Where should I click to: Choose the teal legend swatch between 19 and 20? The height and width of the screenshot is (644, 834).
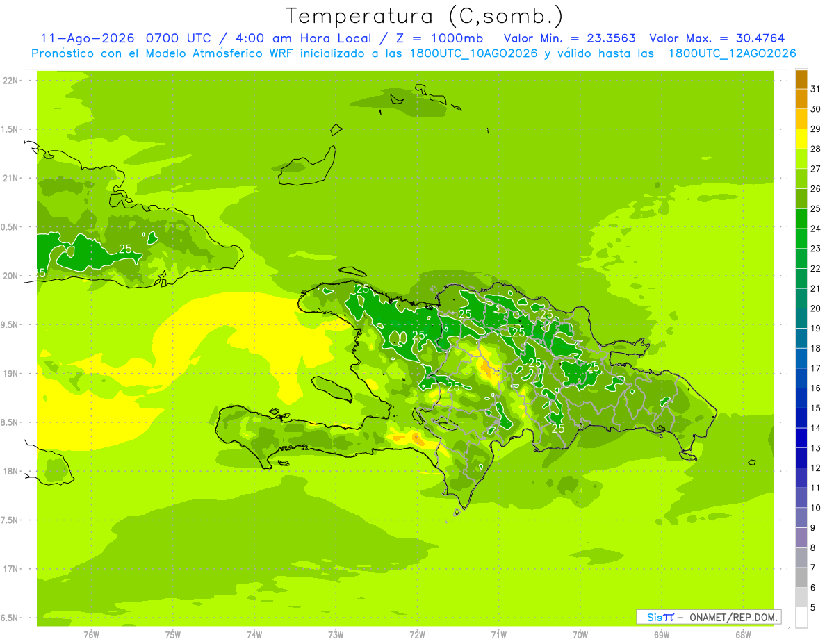tap(801, 318)
